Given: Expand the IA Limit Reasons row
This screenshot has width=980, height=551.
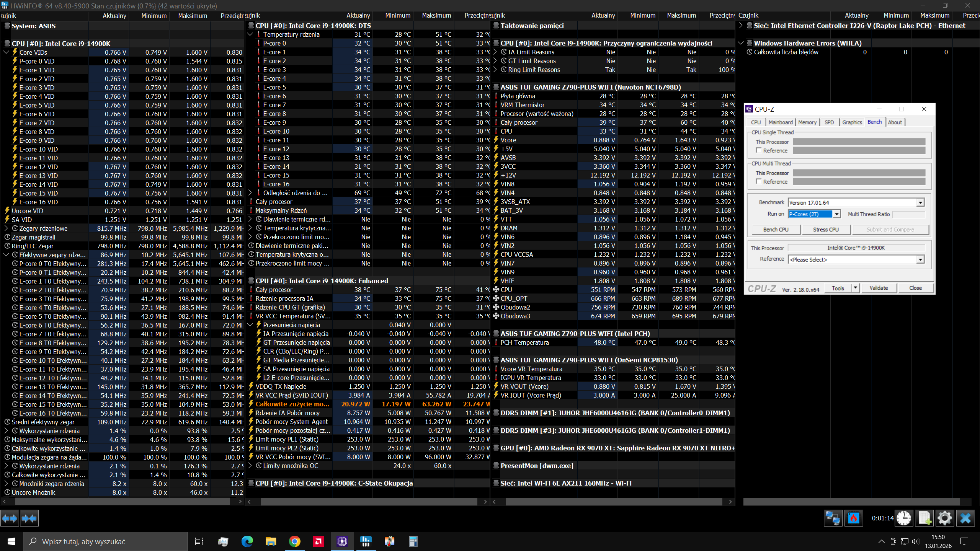Looking at the screenshot, I should 495,52.
